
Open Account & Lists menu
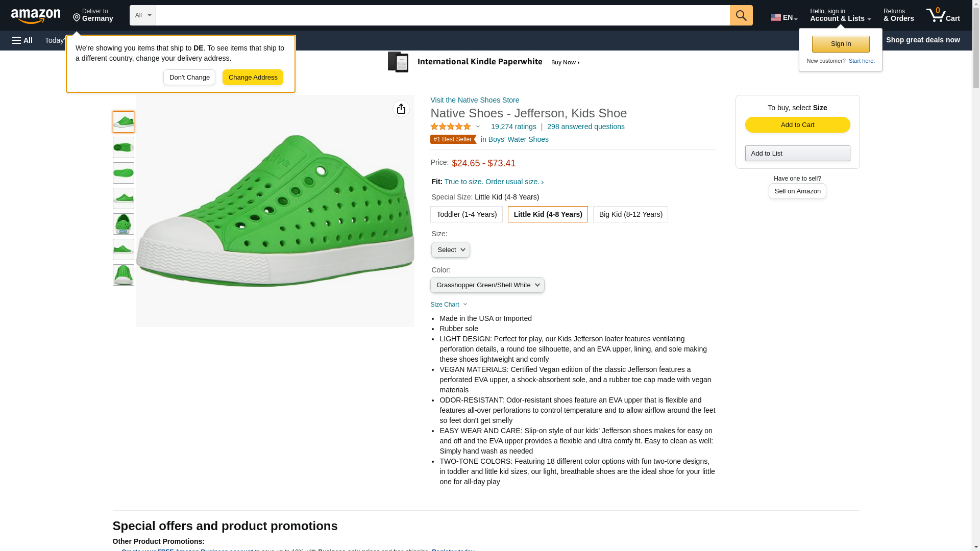[x=840, y=15]
